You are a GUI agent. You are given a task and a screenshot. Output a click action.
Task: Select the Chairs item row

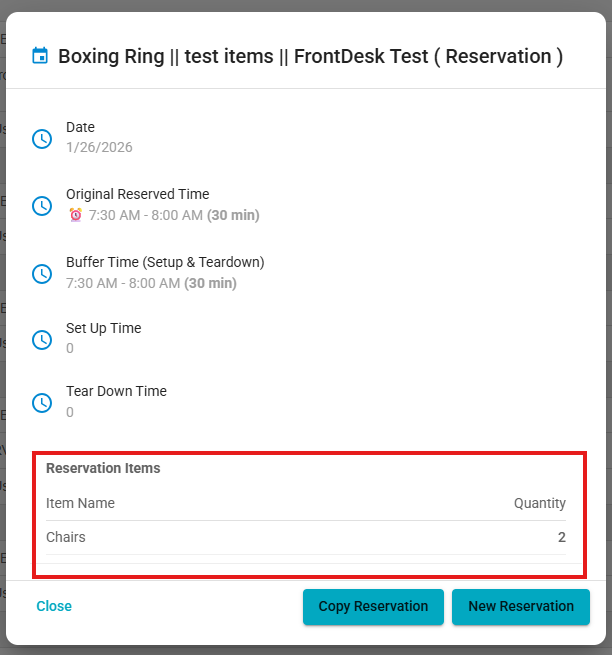(306, 538)
